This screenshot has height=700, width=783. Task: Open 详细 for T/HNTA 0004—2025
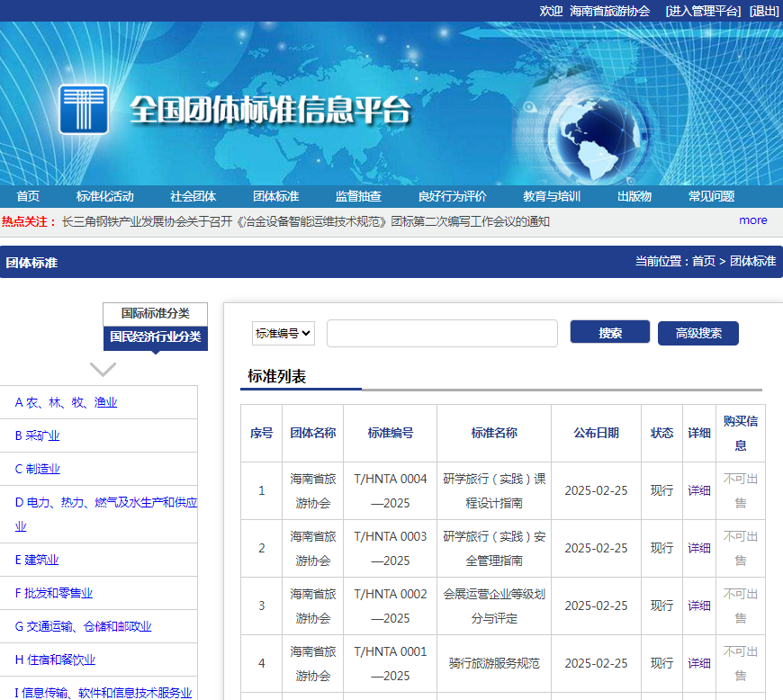(698, 490)
